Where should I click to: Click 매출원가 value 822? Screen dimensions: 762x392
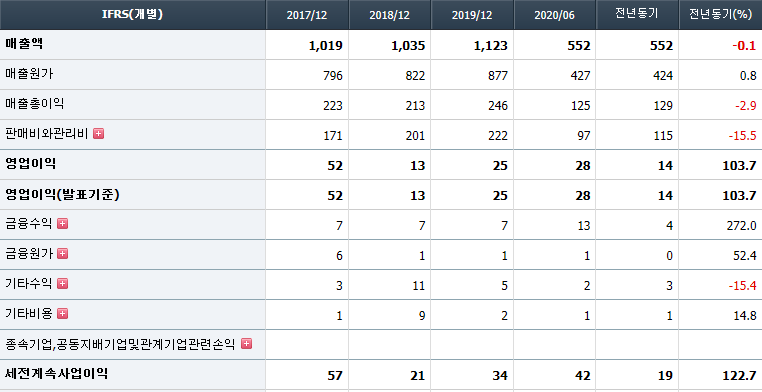click(x=416, y=76)
